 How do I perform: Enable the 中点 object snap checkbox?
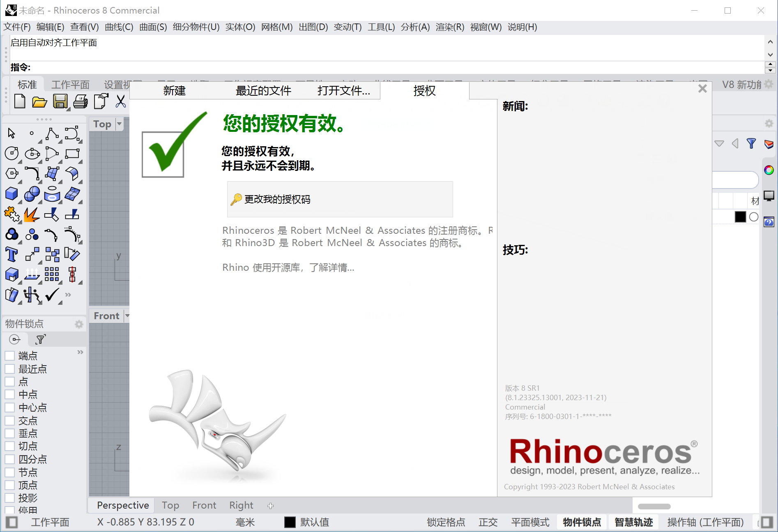tap(10, 395)
